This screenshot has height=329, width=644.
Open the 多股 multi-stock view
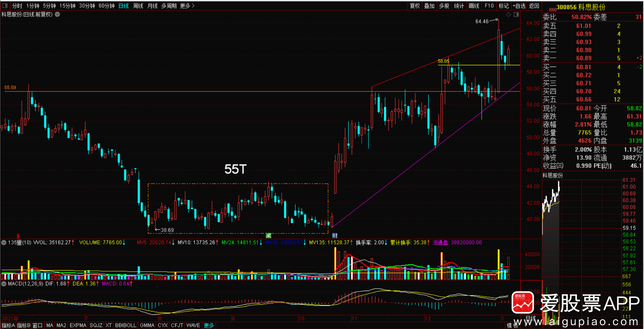click(444, 6)
